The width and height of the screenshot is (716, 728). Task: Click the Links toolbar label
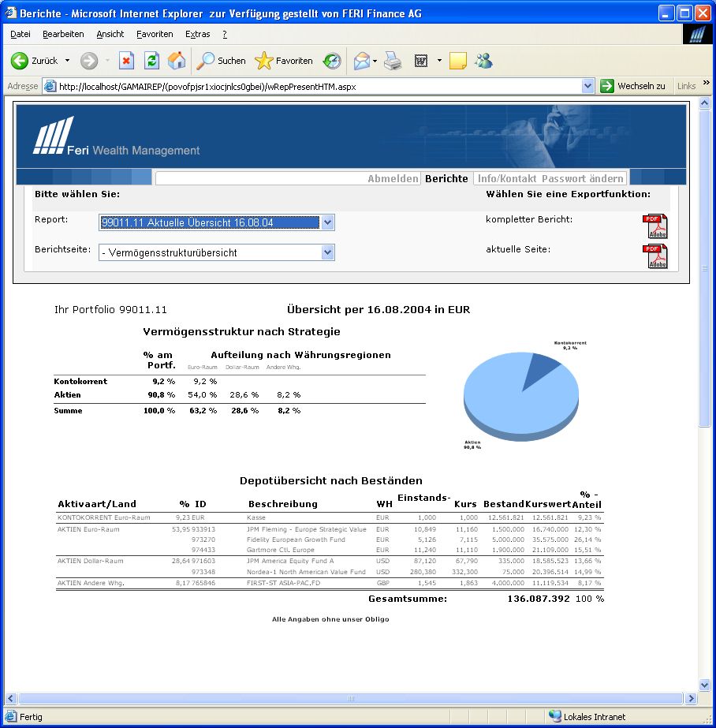(x=686, y=86)
